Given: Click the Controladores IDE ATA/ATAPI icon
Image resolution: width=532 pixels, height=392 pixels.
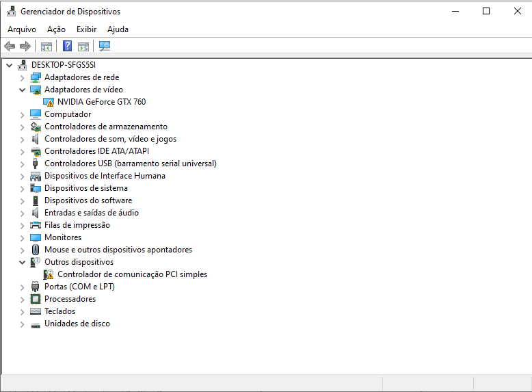Looking at the screenshot, I should tap(36, 151).
